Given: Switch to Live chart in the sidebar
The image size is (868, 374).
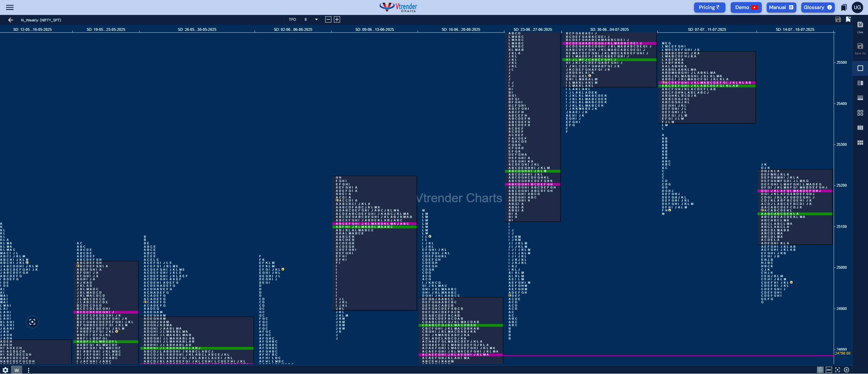Looking at the screenshot, I should 860,27.
